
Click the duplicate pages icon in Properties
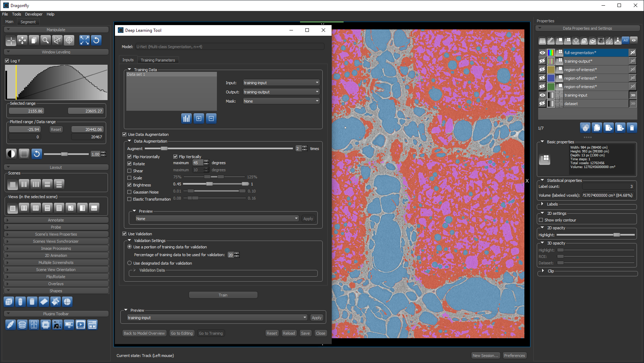coord(597,128)
